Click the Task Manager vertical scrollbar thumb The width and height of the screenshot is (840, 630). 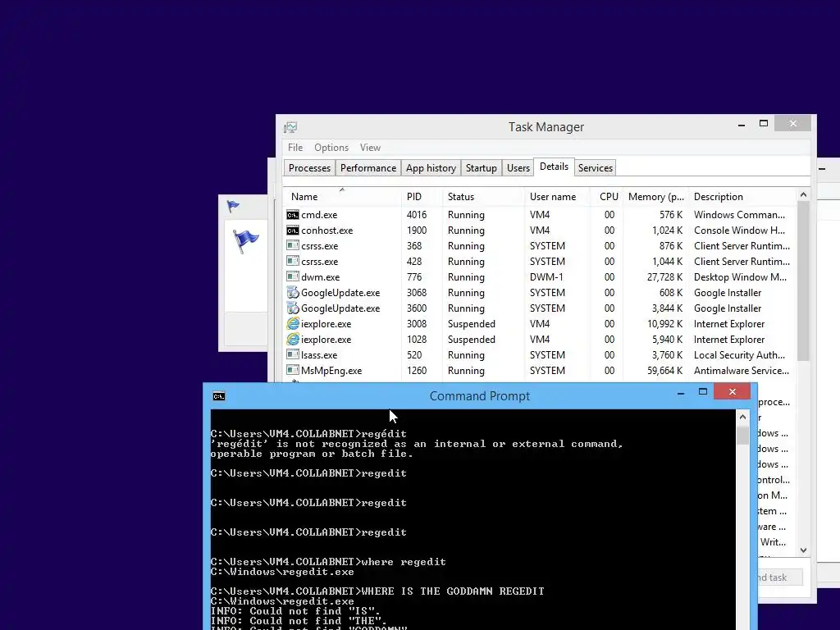click(x=803, y=281)
